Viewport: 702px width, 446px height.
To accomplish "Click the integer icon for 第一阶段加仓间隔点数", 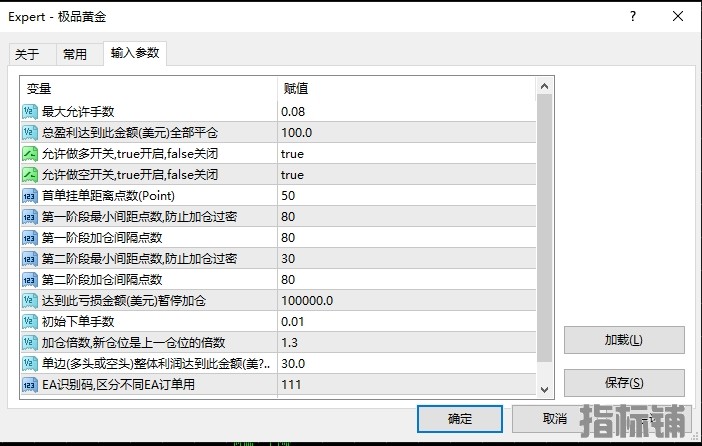I will (x=29, y=238).
